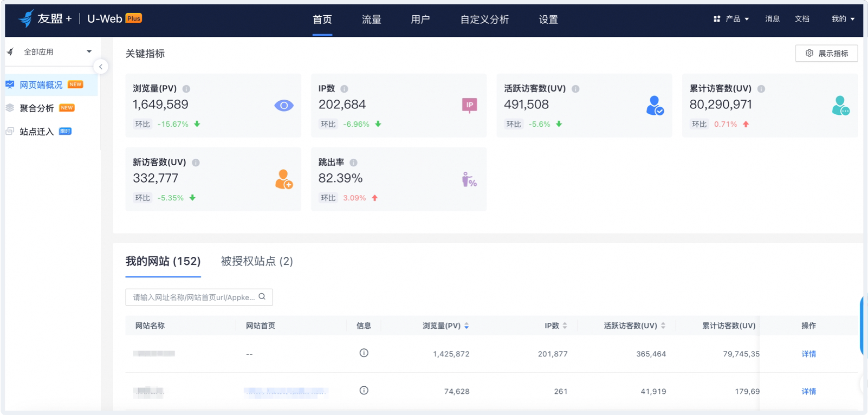This screenshot has width=868, height=415.
Task: Switch to the 流量 top navigation tab
Action: (x=371, y=20)
